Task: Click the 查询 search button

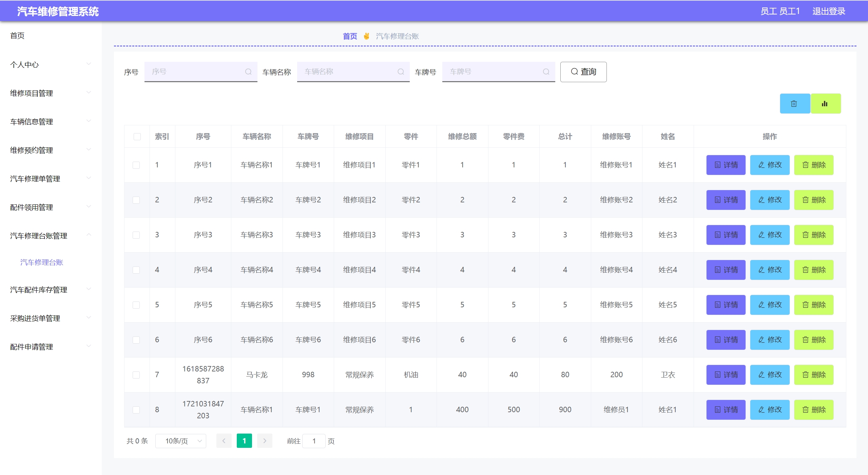Action: point(583,72)
